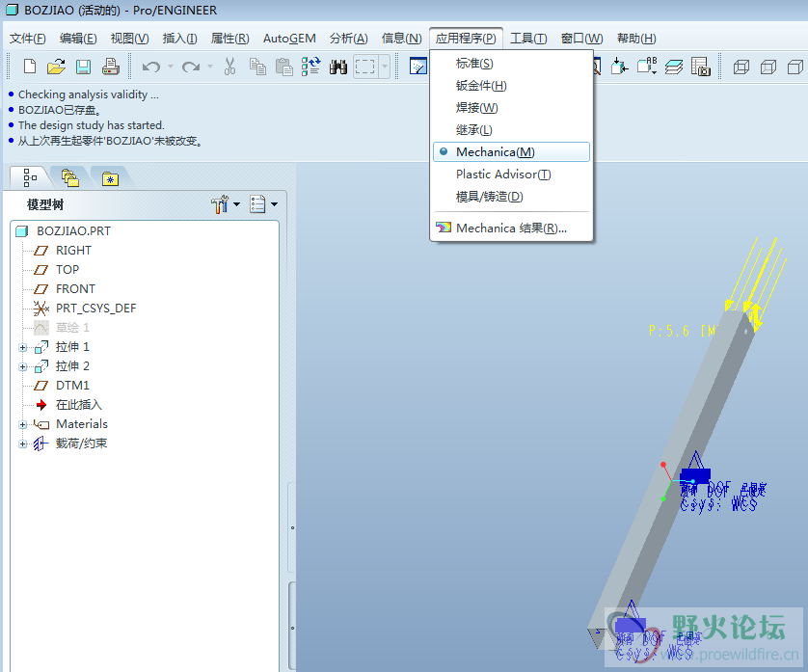Click the layers icon in toolbar
The height and width of the screenshot is (672, 808).
[674, 67]
